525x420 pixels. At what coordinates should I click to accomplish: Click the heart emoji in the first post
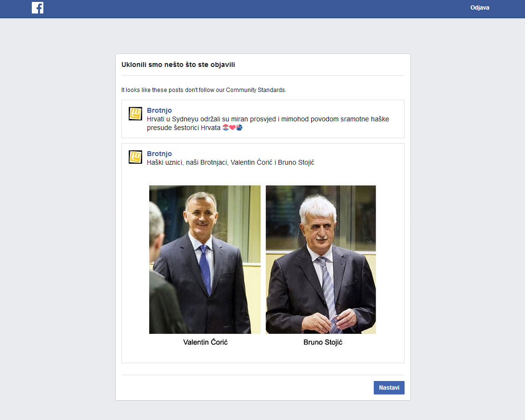(232, 128)
